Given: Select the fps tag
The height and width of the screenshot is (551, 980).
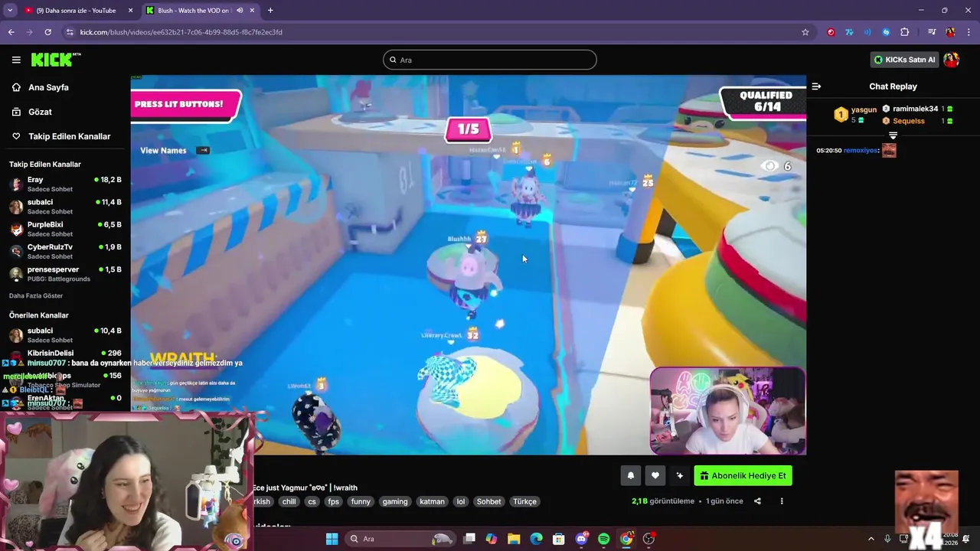Looking at the screenshot, I should coord(333,501).
